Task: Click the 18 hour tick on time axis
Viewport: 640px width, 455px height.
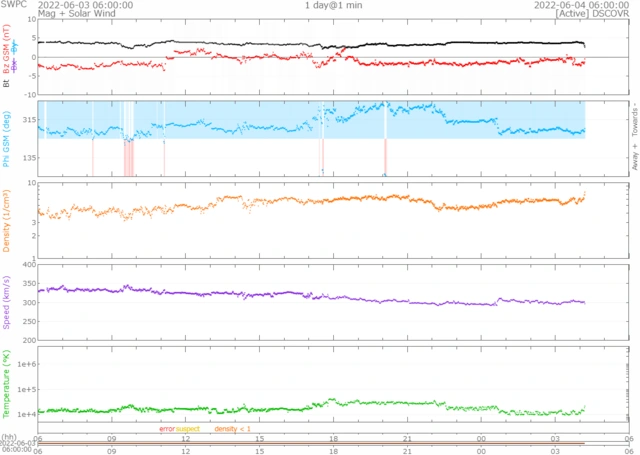Action: coord(334,438)
